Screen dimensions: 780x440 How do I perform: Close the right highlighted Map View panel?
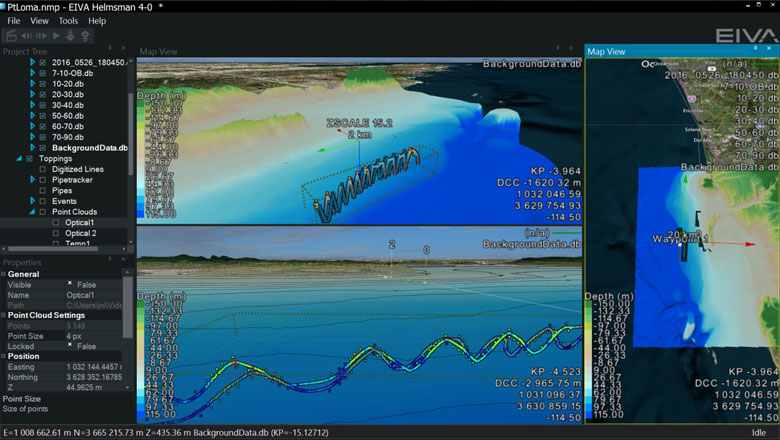click(x=769, y=48)
